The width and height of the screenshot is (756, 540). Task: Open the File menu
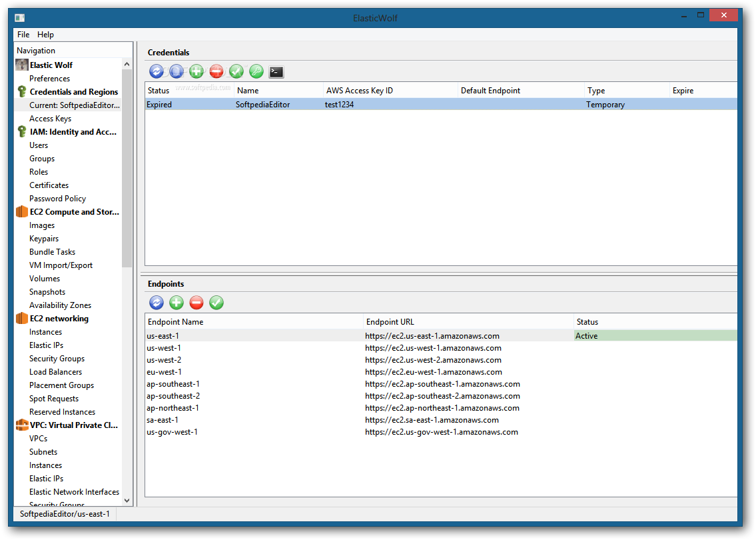point(23,34)
